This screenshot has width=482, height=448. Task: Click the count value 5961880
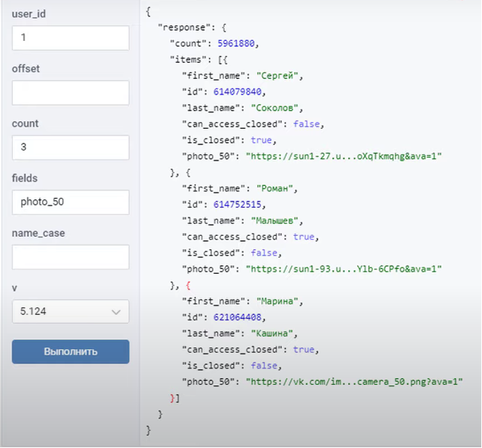(236, 43)
